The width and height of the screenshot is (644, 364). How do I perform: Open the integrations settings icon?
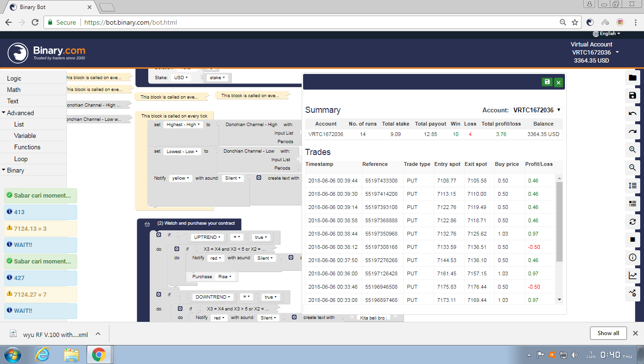click(x=632, y=293)
